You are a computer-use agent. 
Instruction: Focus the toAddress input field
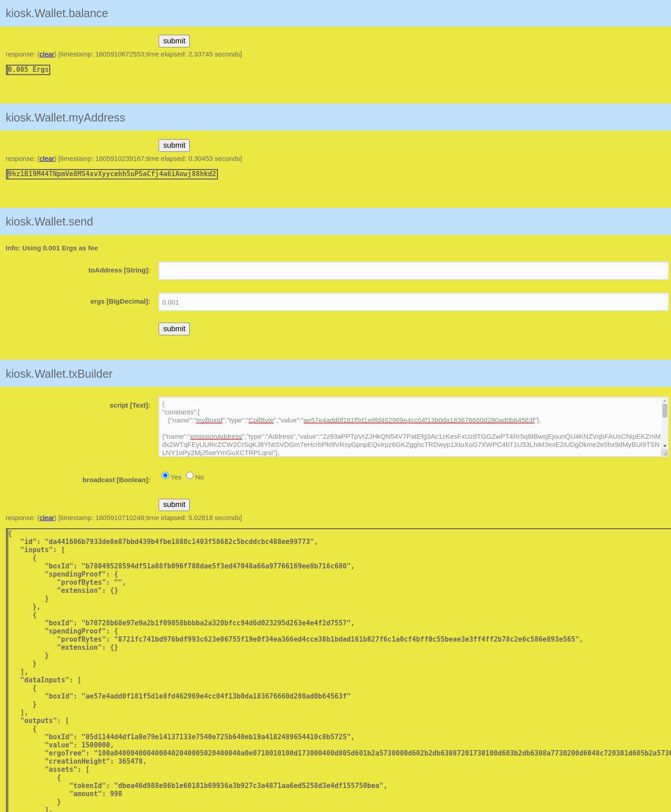413,271
